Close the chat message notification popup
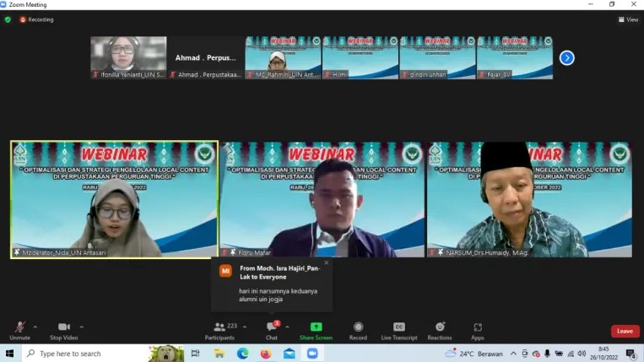 point(327,262)
